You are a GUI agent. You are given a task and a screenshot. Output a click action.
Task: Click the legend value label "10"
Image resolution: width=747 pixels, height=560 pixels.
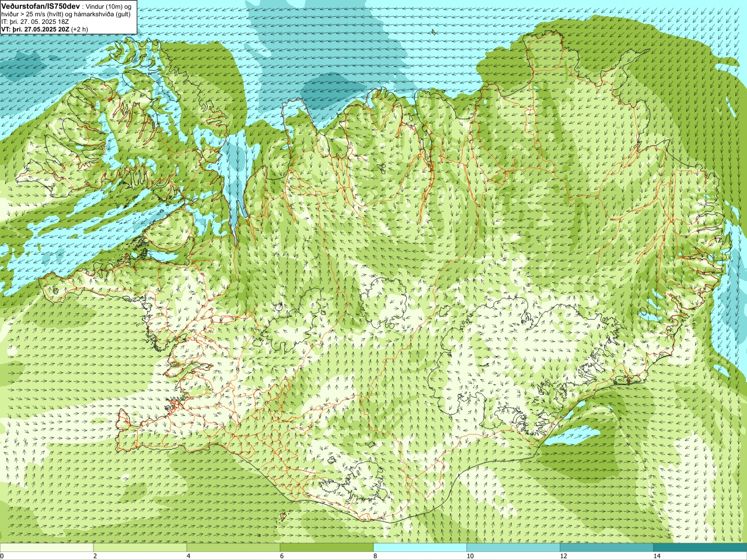[470, 556]
